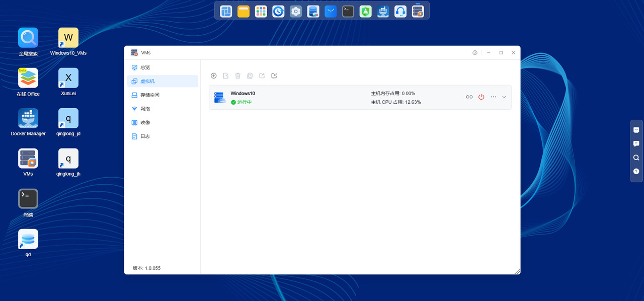Go to the 总览 overview section
The image size is (644, 301).
pyautogui.click(x=162, y=67)
